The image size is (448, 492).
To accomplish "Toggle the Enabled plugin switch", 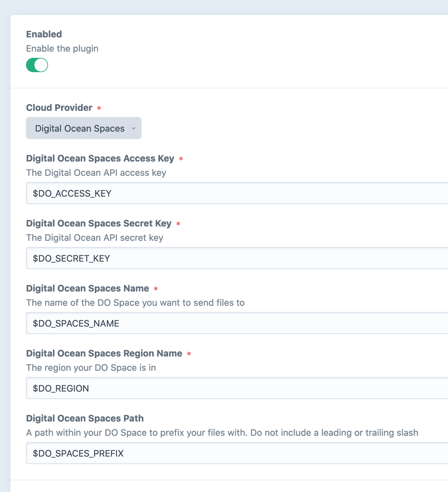I will pos(37,65).
